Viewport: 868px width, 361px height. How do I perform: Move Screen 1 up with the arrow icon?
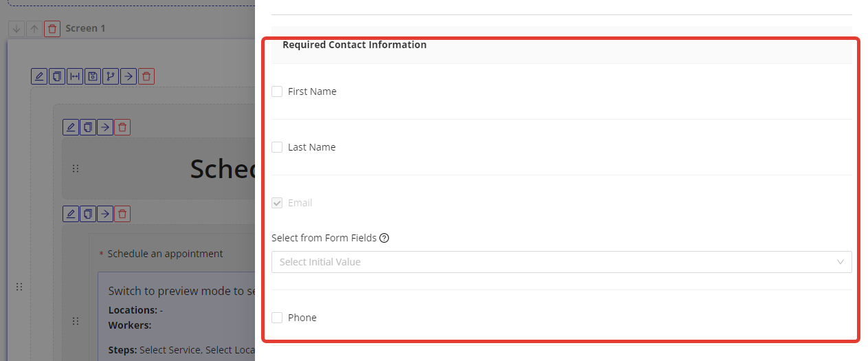(34, 29)
